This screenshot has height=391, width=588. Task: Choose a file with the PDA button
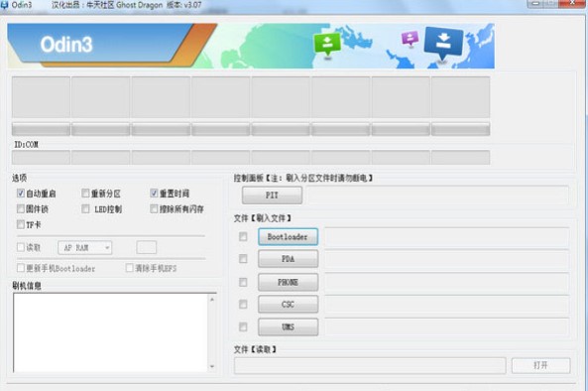click(288, 259)
